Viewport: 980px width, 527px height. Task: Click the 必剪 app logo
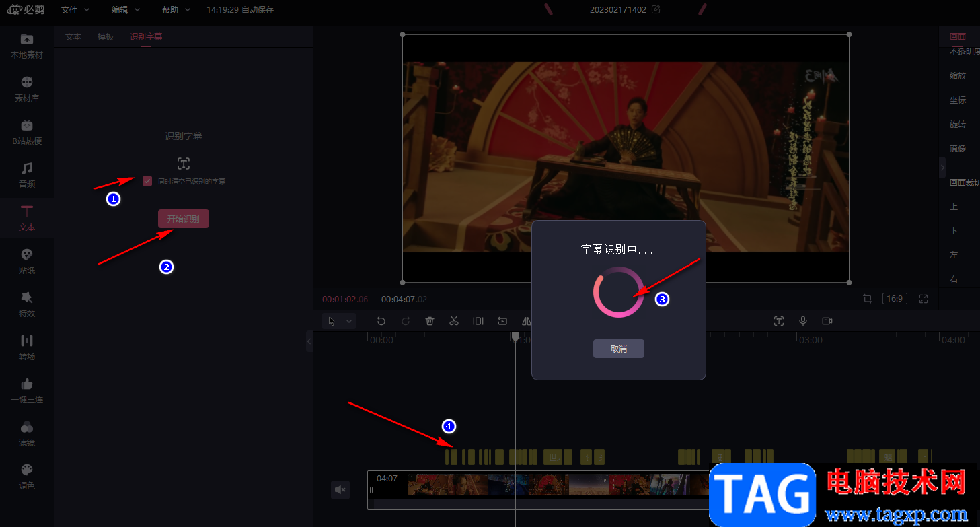click(25, 9)
